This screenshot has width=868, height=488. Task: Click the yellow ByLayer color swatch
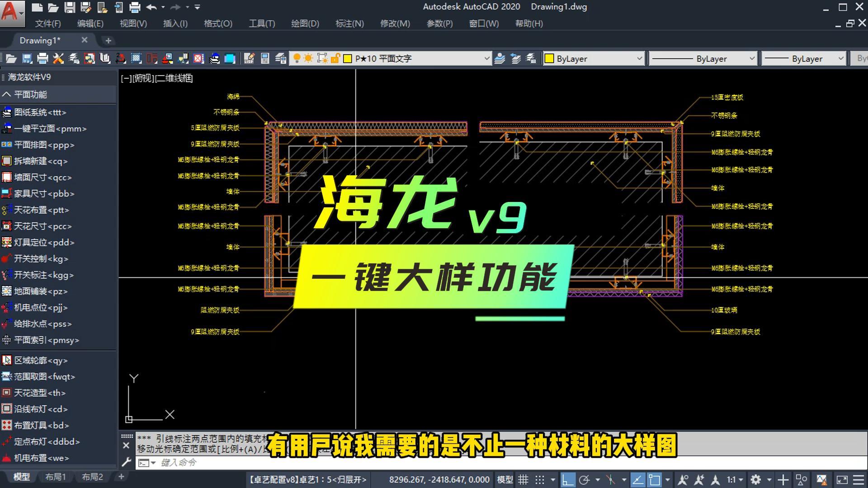(x=549, y=58)
